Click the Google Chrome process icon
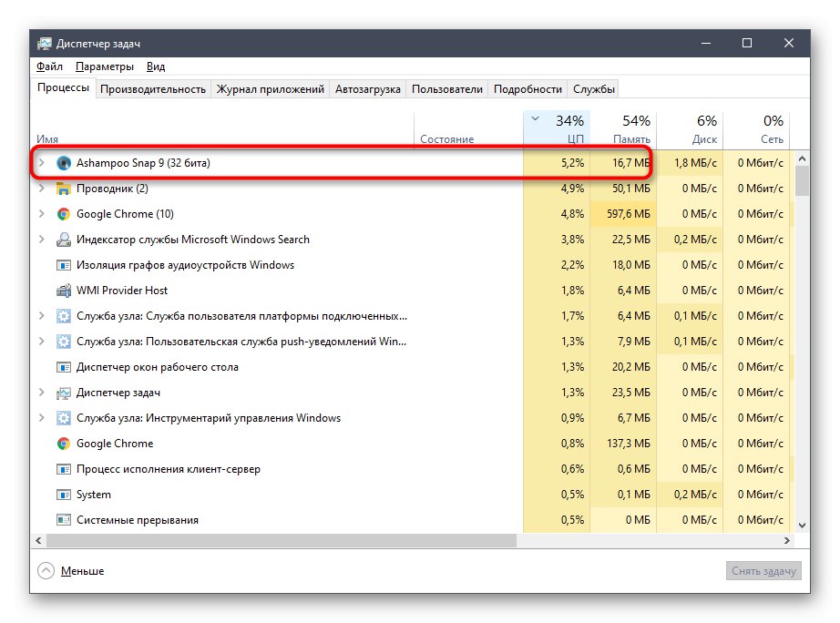Viewport: 840px width, 623px height. click(62, 214)
